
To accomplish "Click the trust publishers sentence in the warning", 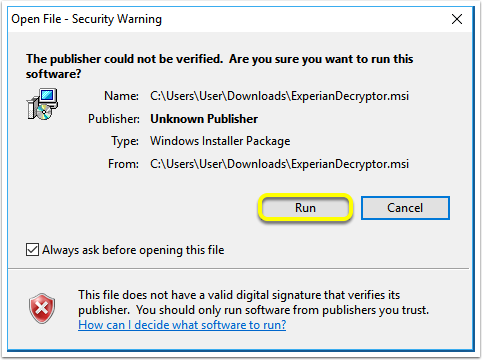I will [282, 310].
